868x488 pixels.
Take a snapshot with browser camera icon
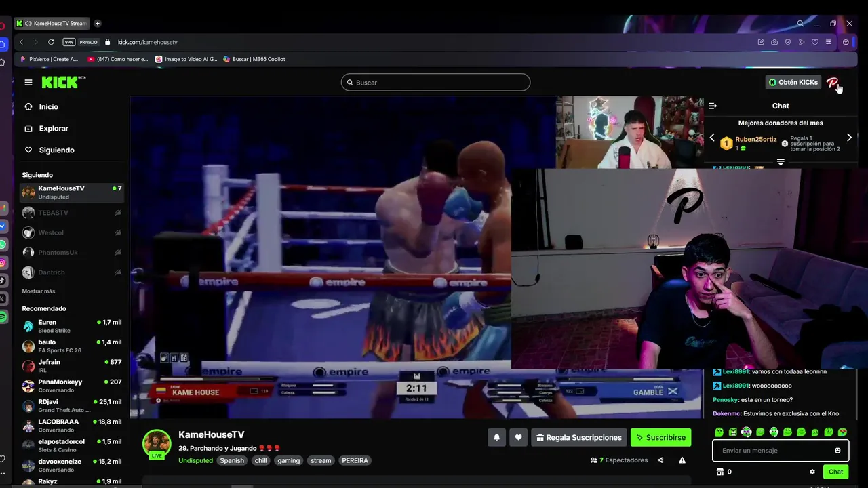coord(774,42)
